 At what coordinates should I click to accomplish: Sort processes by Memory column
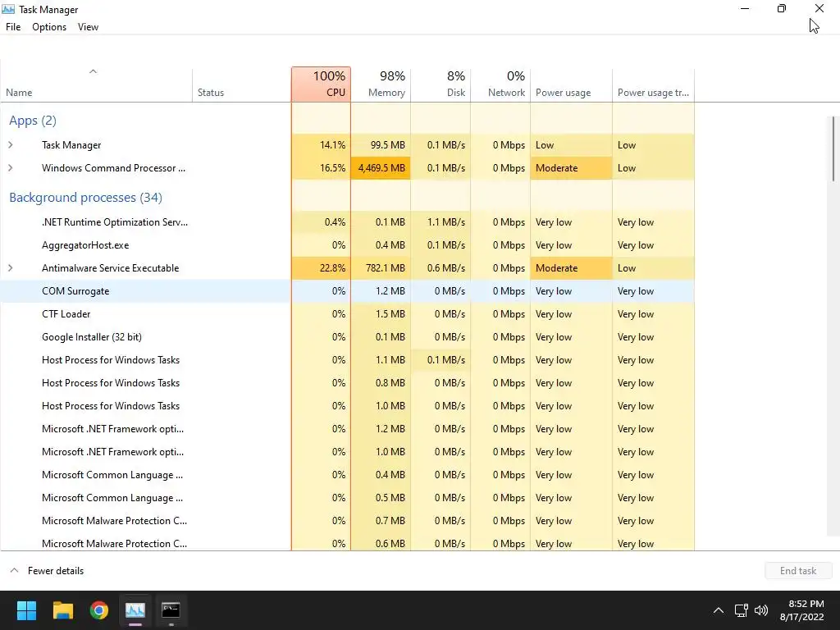[x=381, y=84]
